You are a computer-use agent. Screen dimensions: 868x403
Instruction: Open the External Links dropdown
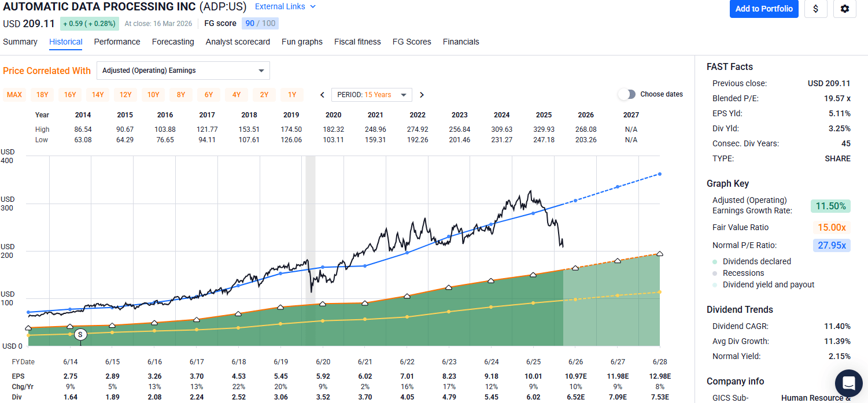(286, 7)
